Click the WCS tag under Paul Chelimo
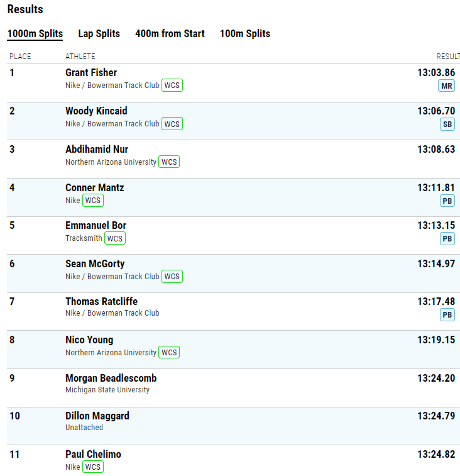Image resolution: width=460 pixels, height=476 pixels. pyautogui.click(x=93, y=467)
